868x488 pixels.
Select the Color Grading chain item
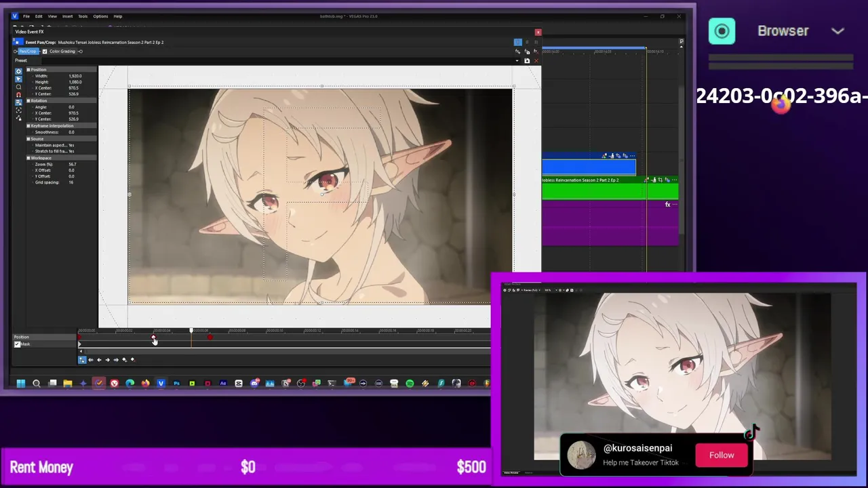62,52
